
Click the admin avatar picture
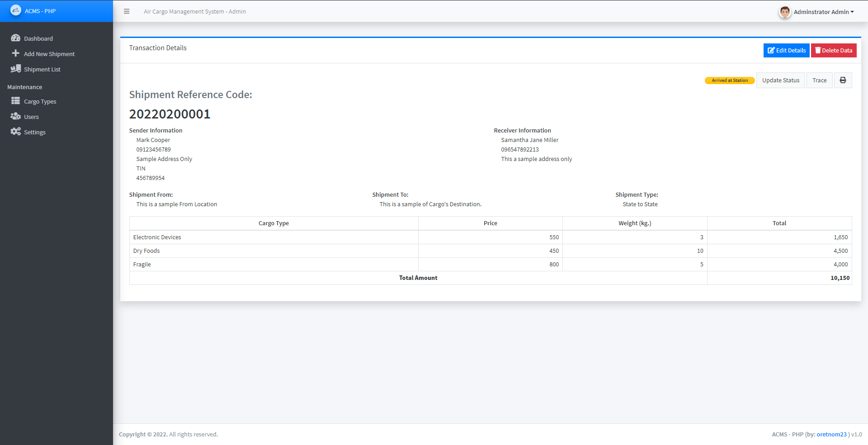click(x=785, y=12)
